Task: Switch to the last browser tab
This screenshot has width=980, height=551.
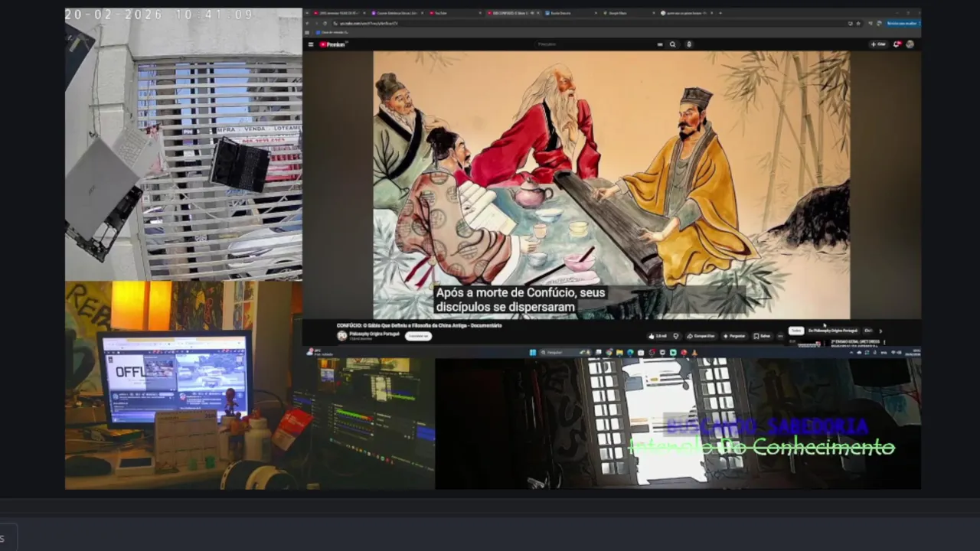Action: pyautogui.click(x=685, y=13)
